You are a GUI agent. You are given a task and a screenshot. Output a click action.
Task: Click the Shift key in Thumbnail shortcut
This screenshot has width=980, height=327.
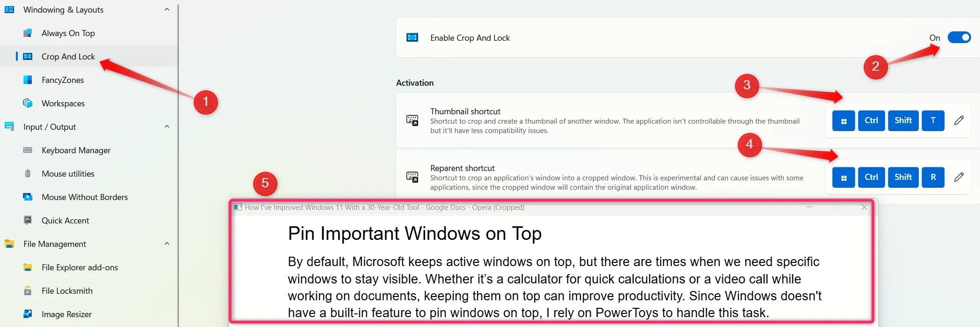point(903,121)
